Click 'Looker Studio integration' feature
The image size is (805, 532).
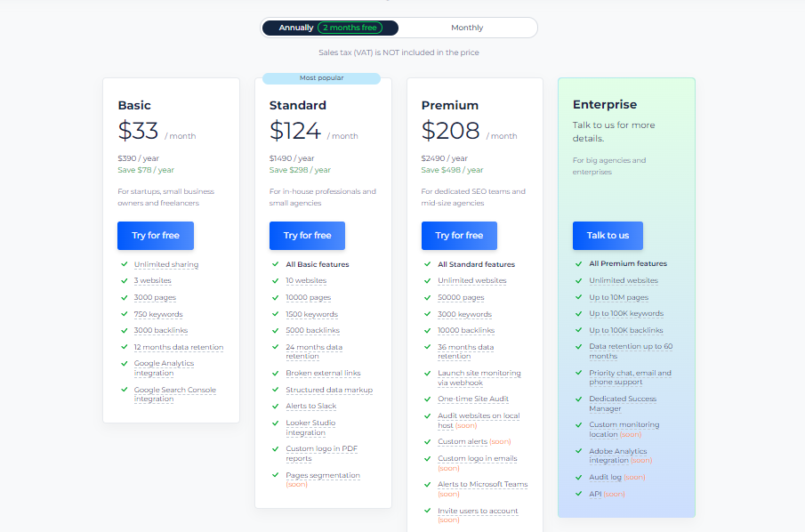(x=310, y=428)
